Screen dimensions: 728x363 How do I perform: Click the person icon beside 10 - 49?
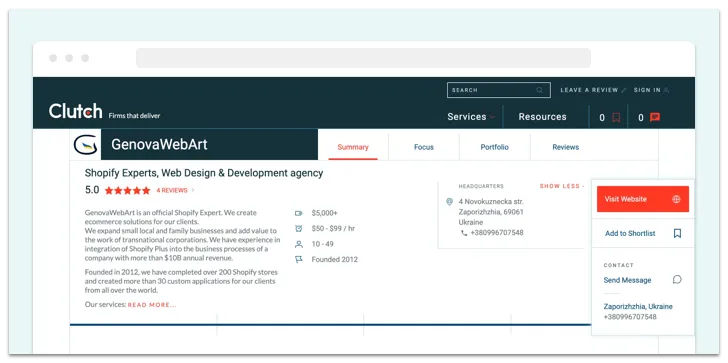click(299, 244)
